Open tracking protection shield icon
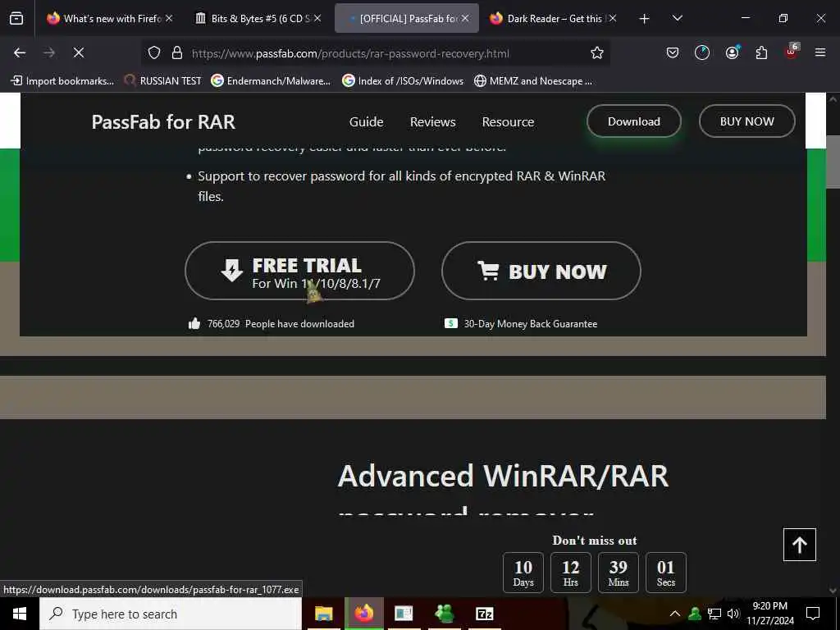The width and height of the screenshot is (840, 630). [154, 52]
